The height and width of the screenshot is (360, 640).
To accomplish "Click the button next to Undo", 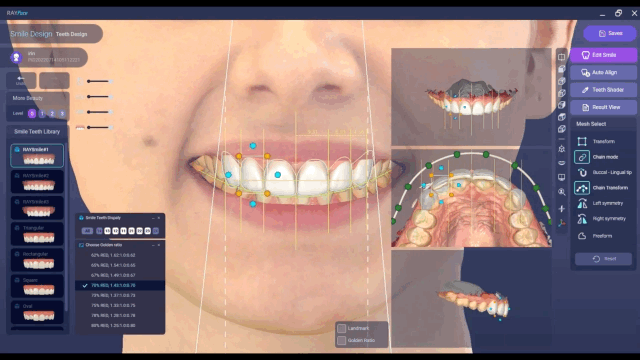I will 54,80.
